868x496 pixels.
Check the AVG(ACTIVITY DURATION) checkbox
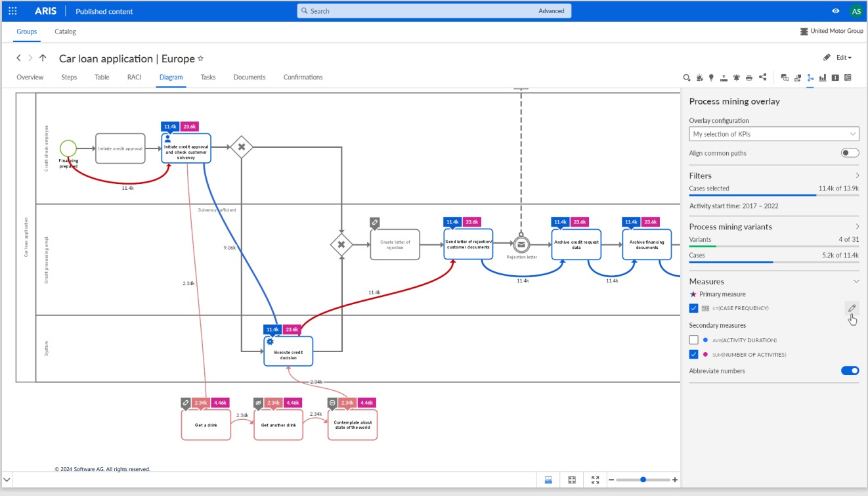pos(693,340)
